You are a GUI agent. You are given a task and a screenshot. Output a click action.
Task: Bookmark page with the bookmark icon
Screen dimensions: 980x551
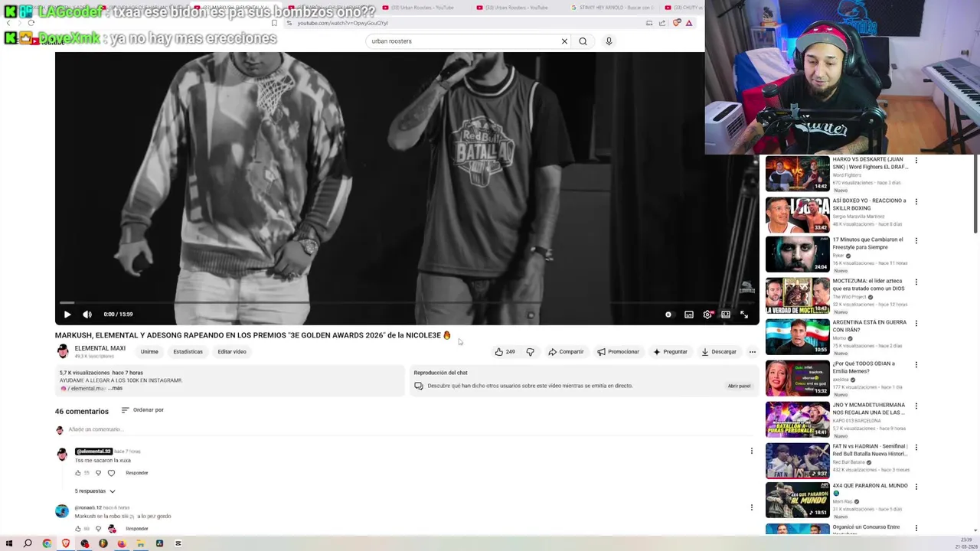274,23
